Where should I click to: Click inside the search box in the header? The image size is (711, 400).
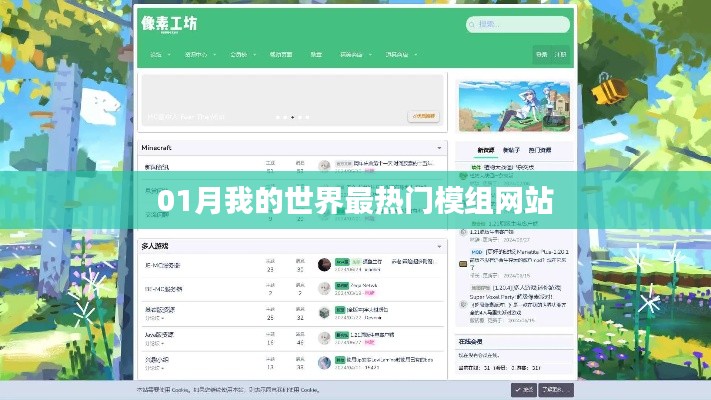520,24
